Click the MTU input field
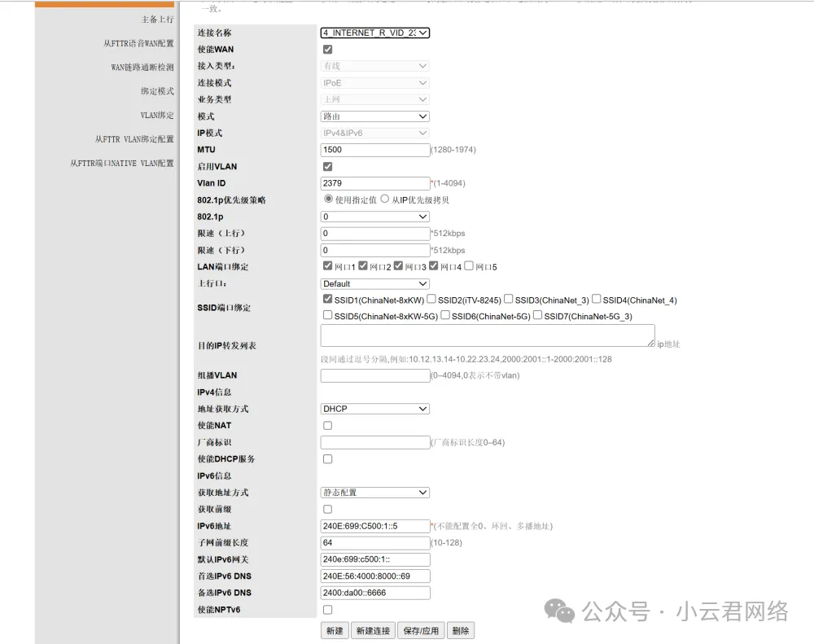 (374, 150)
